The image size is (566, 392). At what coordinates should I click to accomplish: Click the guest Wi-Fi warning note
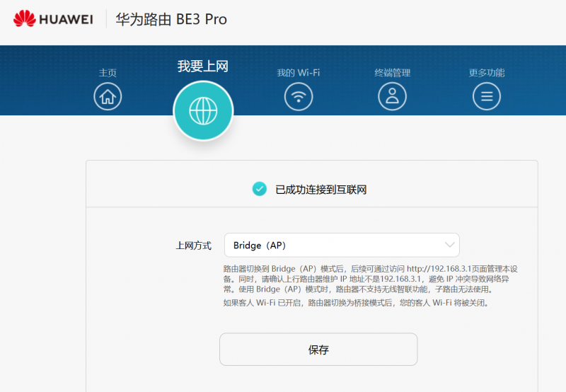[x=357, y=303]
